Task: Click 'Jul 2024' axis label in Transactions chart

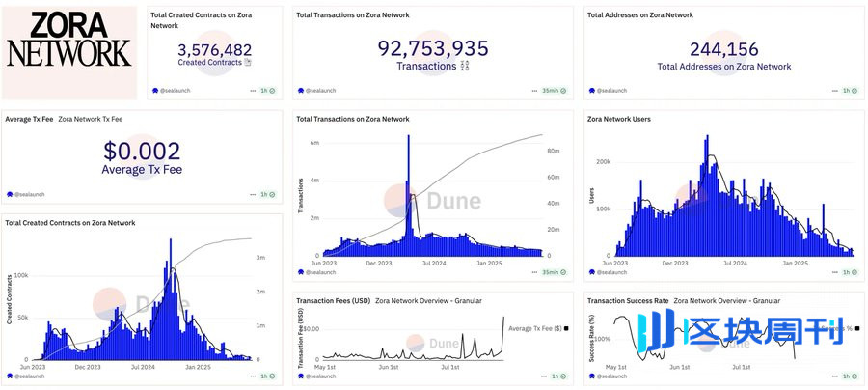Action: (x=433, y=264)
